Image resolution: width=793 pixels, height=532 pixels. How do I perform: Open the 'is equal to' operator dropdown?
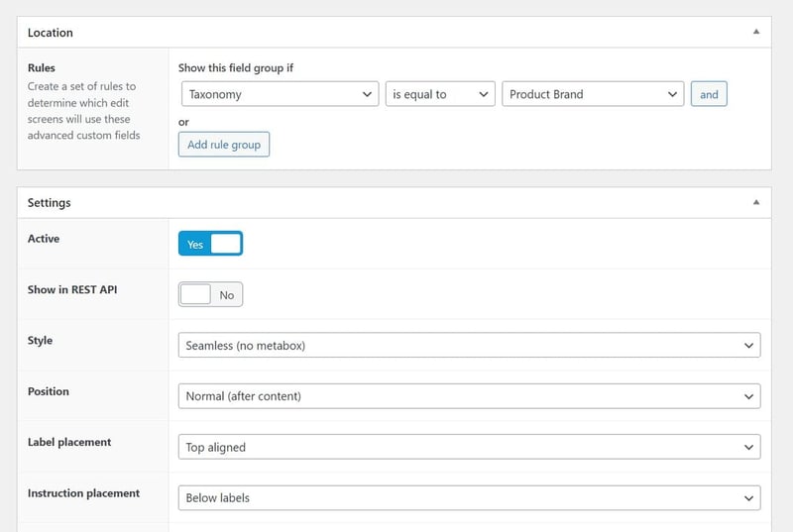439,94
